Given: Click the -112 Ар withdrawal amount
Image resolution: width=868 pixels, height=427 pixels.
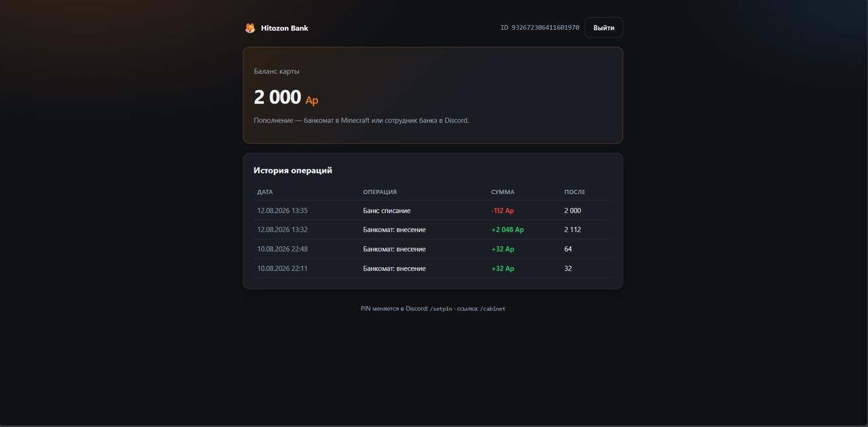Looking at the screenshot, I should point(502,211).
